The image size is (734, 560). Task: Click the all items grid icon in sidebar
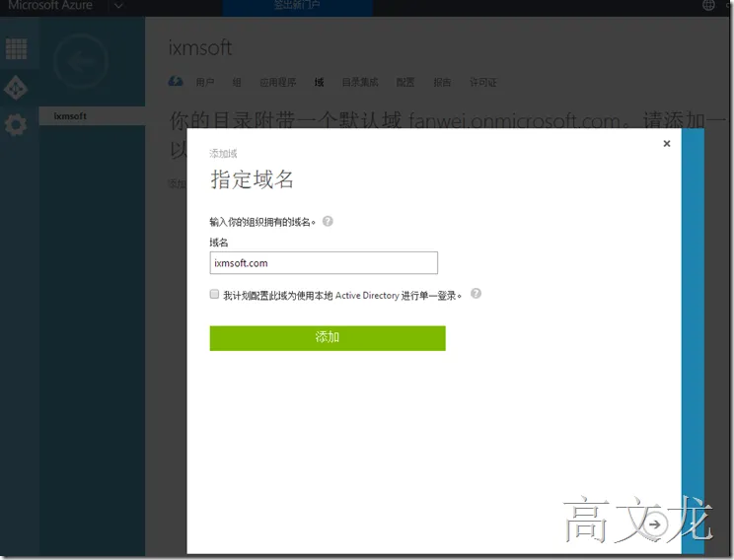(x=17, y=48)
